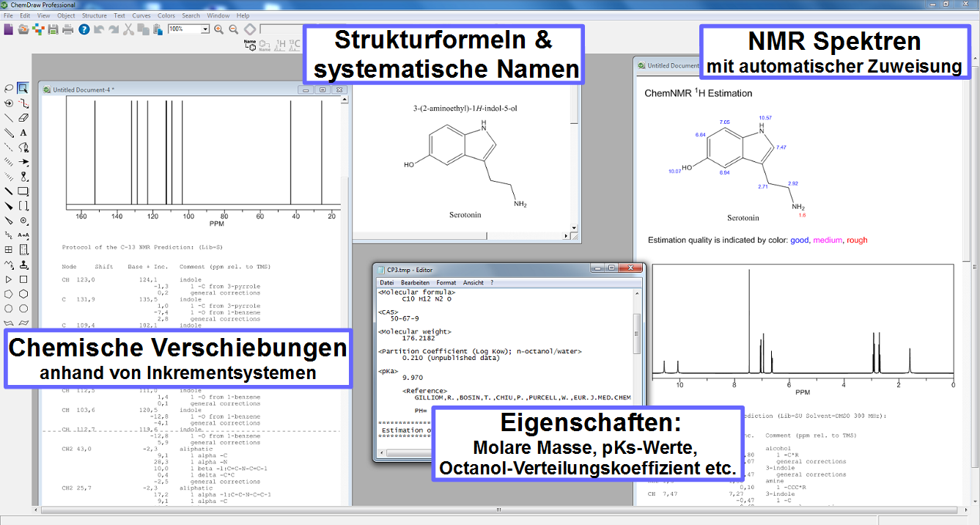Click the 1H NMR prediction icon
This screenshot has width=980, height=525.
tap(280, 45)
